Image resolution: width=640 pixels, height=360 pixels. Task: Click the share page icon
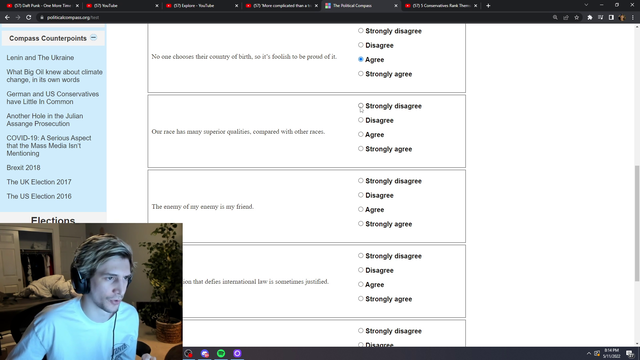click(566, 18)
